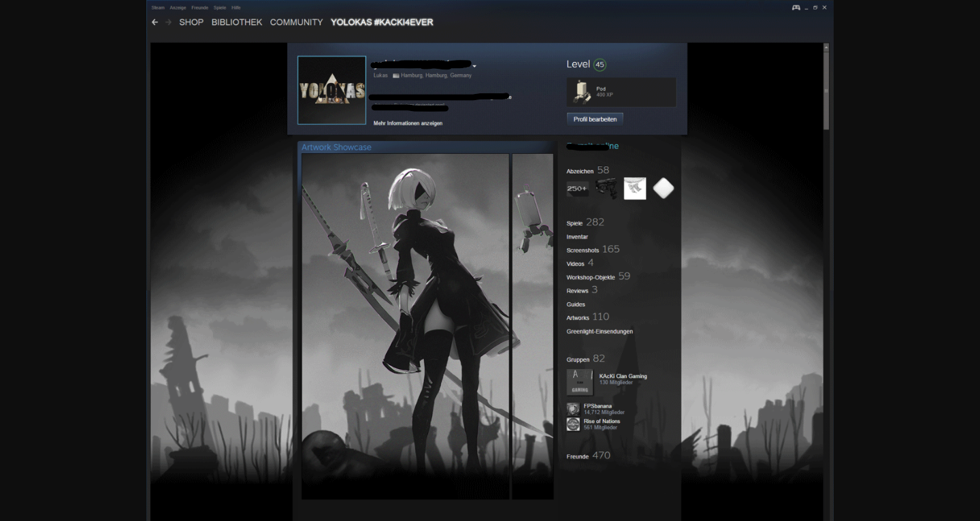Click the Profil bearbeiten button
Image resolution: width=980 pixels, height=521 pixels.
coord(595,119)
